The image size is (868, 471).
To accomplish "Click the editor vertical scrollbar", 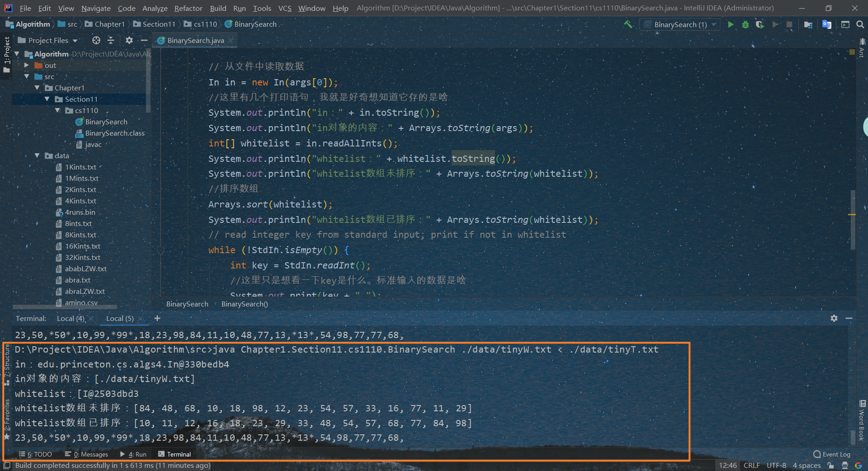I will tap(853, 219).
